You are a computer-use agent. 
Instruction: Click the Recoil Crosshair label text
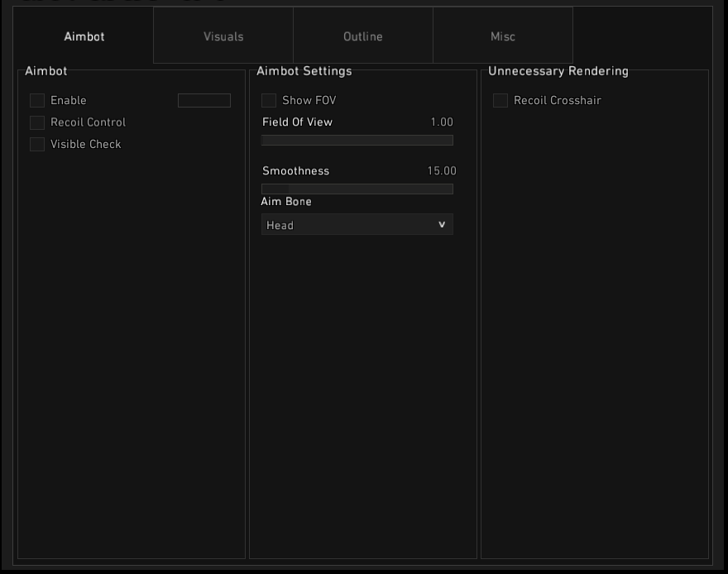click(558, 101)
